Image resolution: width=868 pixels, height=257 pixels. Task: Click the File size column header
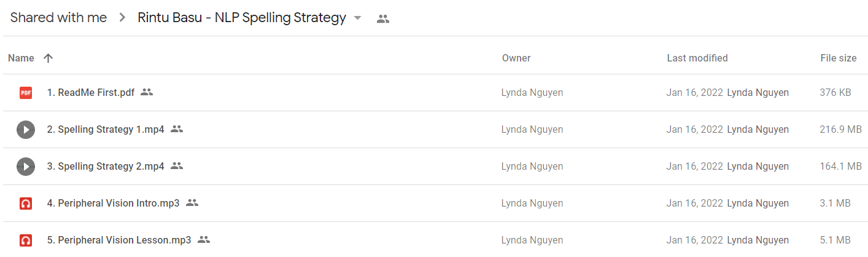[838, 58]
